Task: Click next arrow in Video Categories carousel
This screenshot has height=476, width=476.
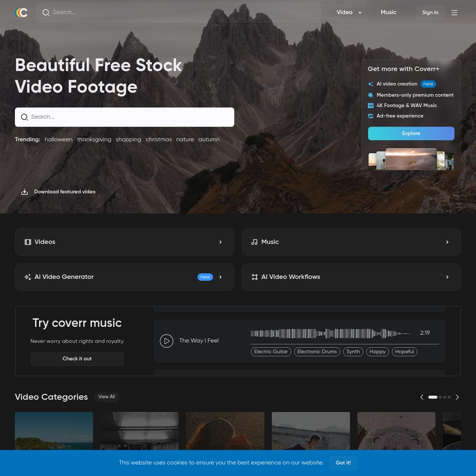Action: pyautogui.click(x=457, y=397)
